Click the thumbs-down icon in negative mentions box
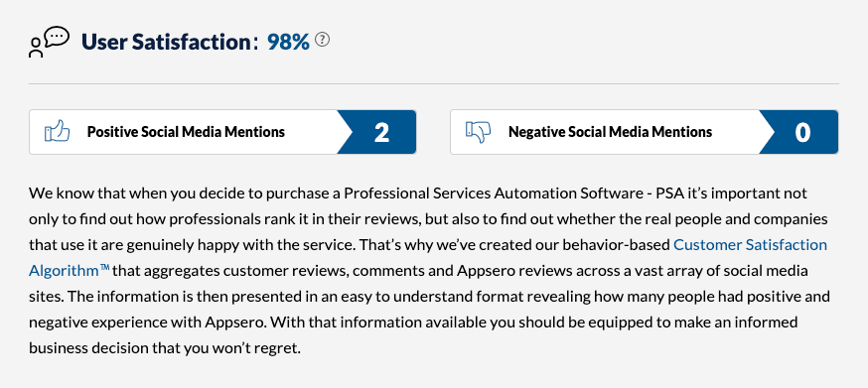868x388 pixels. (x=479, y=132)
